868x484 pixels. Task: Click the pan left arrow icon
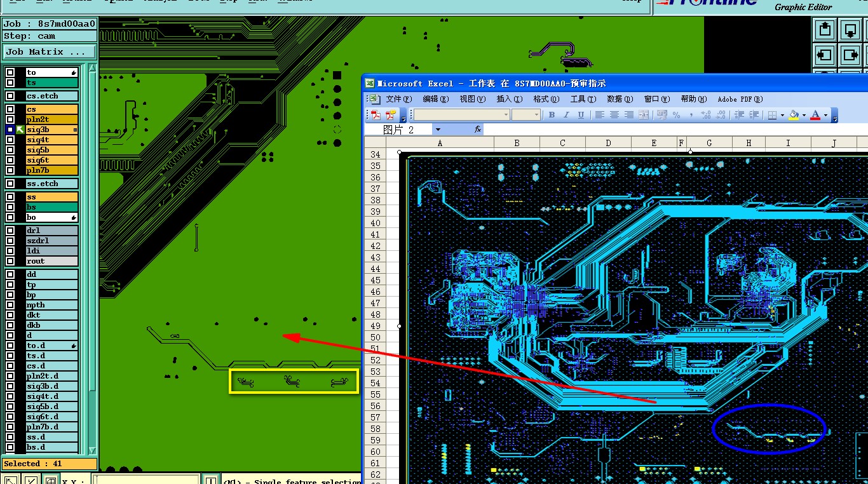[x=825, y=55]
